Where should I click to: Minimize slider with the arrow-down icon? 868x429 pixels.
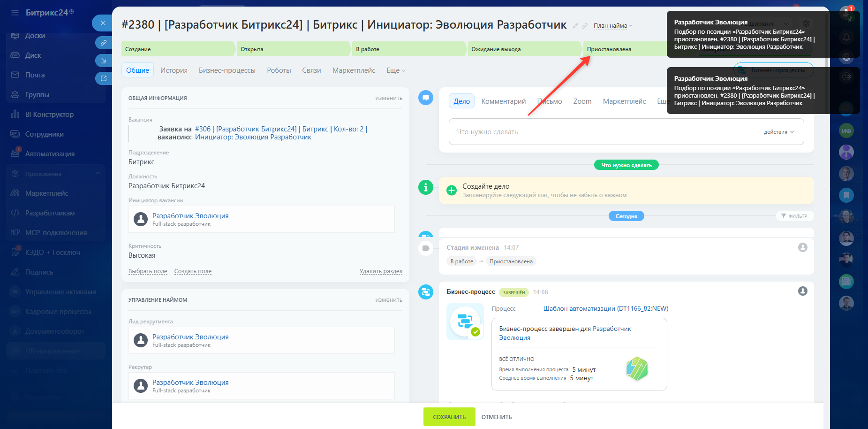pyautogui.click(x=104, y=61)
